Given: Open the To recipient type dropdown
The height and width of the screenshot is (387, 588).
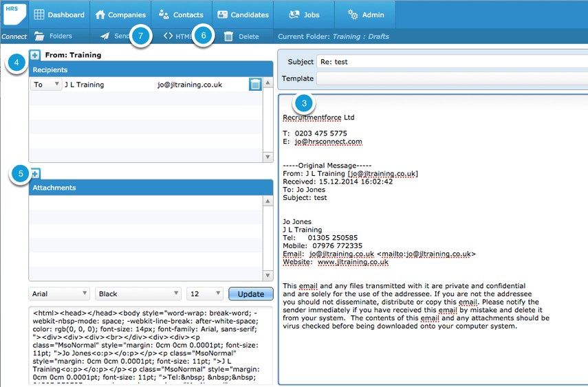Looking at the screenshot, I should [46, 85].
